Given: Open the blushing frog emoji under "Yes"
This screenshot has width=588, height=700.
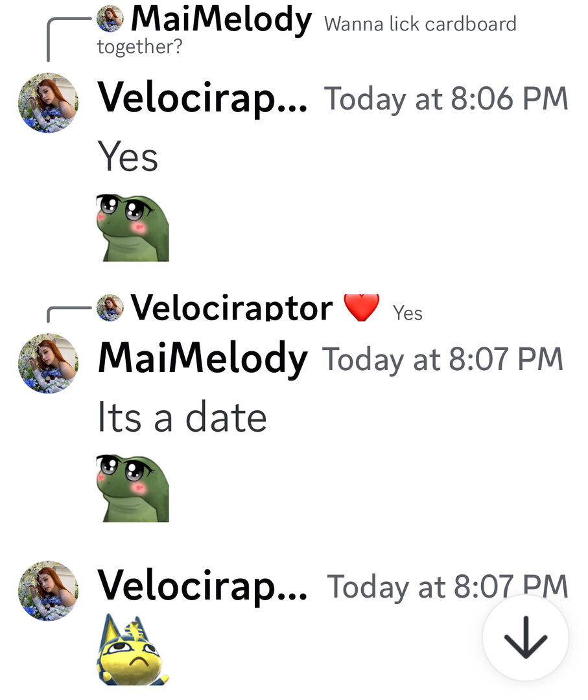Looking at the screenshot, I should click(133, 227).
